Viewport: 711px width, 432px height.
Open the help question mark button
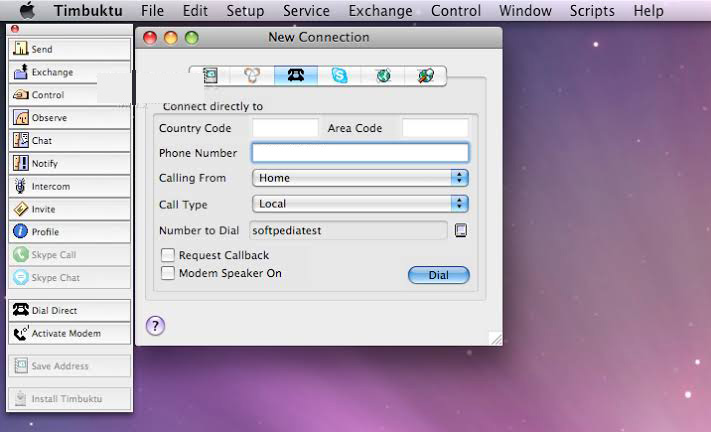coord(155,325)
